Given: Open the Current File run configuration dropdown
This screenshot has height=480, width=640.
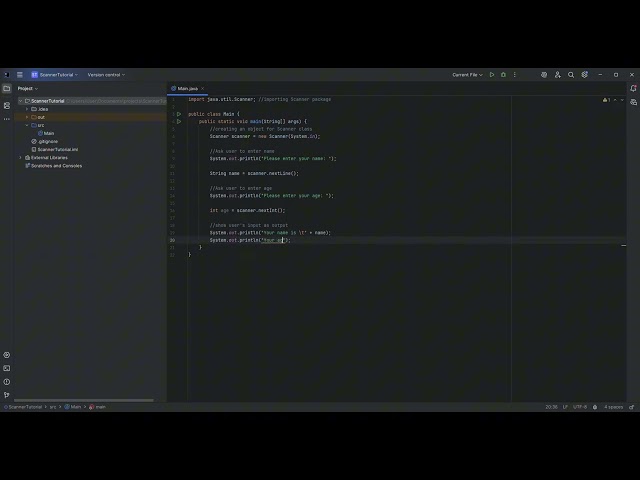Looking at the screenshot, I should pos(467,75).
